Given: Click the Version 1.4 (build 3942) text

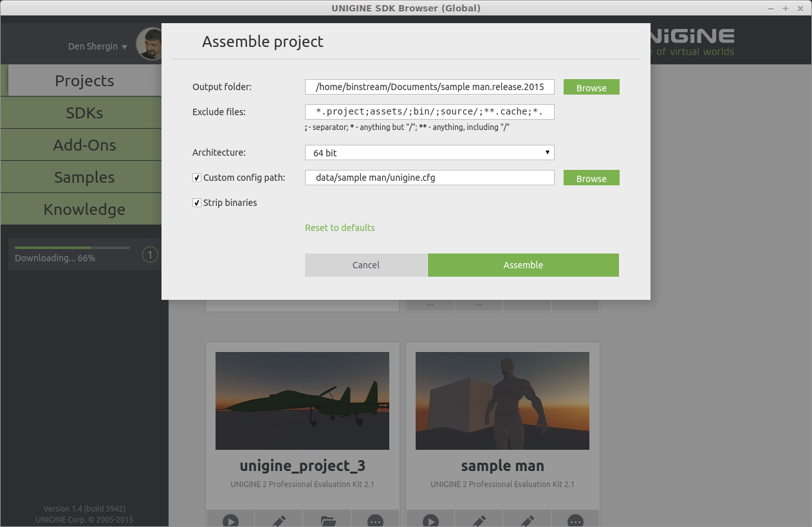Looking at the screenshot, I should click(84, 508).
